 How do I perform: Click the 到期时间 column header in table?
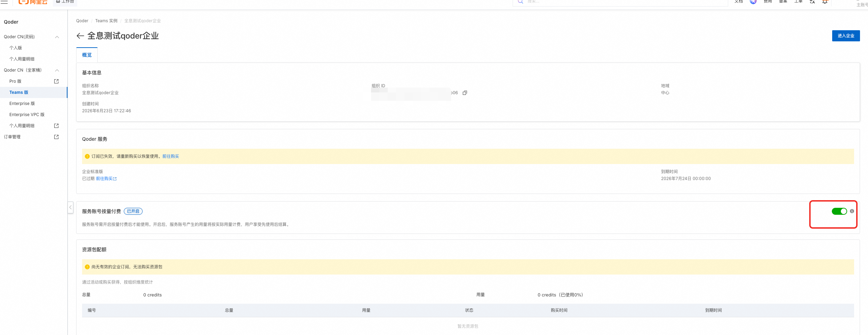(x=713, y=310)
